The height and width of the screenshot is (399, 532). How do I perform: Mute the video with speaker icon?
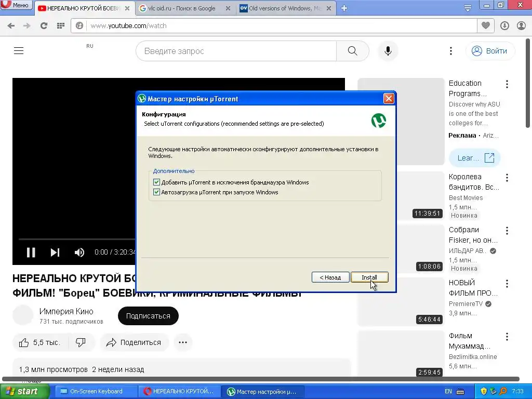[x=79, y=252]
